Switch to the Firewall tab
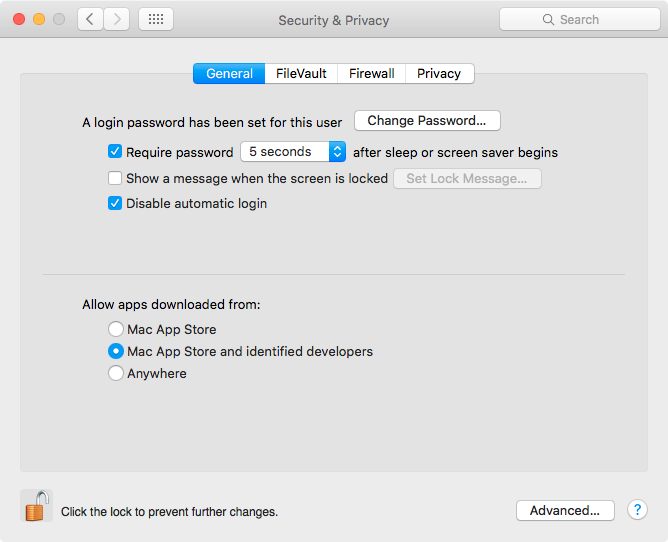The width and height of the screenshot is (668, 542). [371, 74]
